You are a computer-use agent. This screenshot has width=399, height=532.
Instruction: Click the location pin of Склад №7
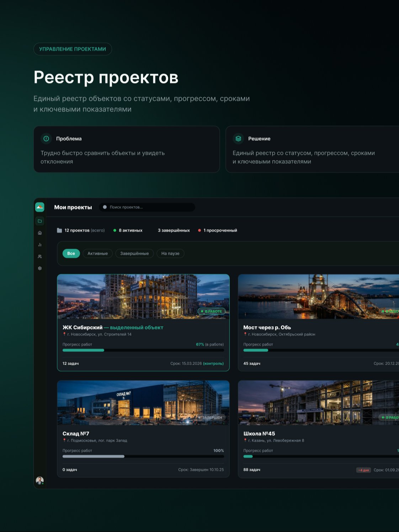(64, 440)
